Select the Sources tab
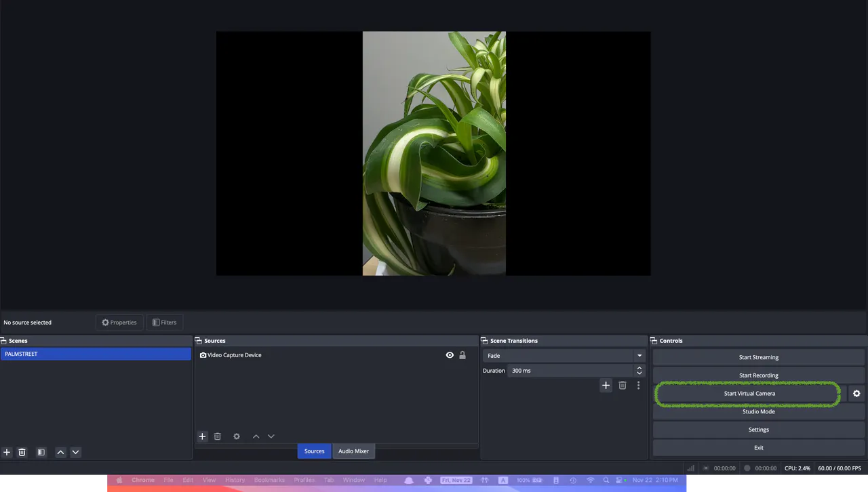 point(314,451)
